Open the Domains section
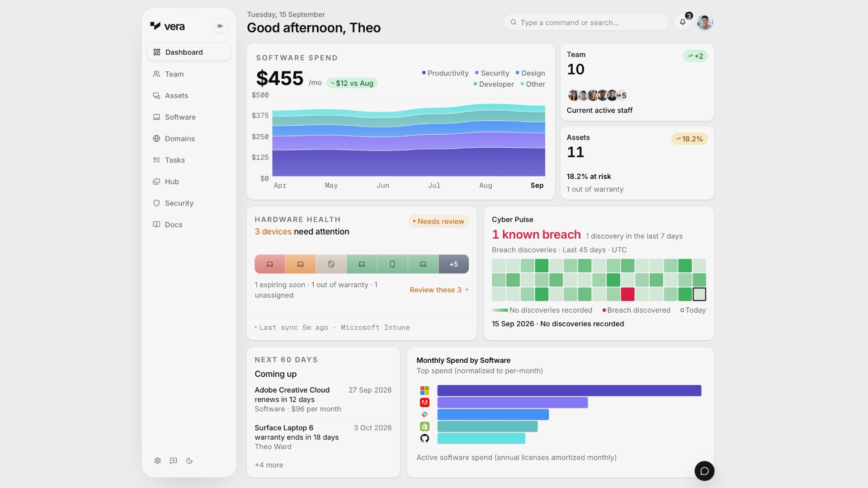The width and height of the screenshot is (868, 488). point(189,139)
